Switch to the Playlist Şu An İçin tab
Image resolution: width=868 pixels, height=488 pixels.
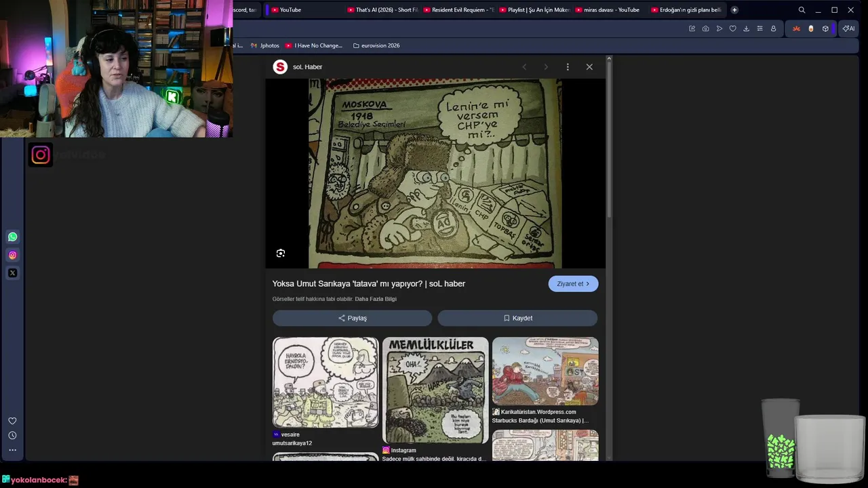click(534, 10)
